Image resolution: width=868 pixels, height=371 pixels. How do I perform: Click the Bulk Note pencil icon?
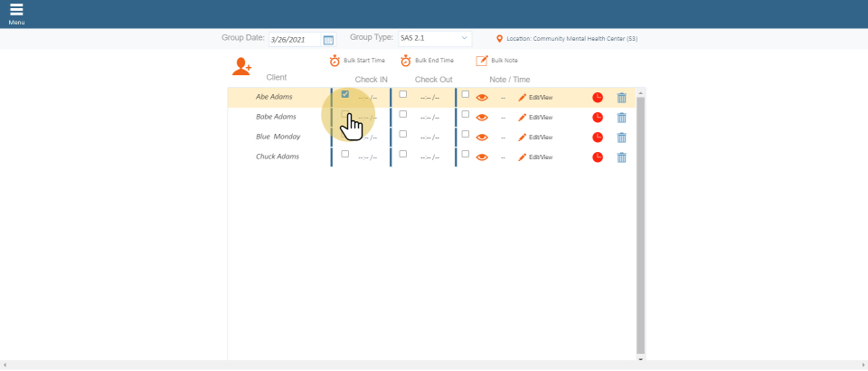tap(482, 61)
